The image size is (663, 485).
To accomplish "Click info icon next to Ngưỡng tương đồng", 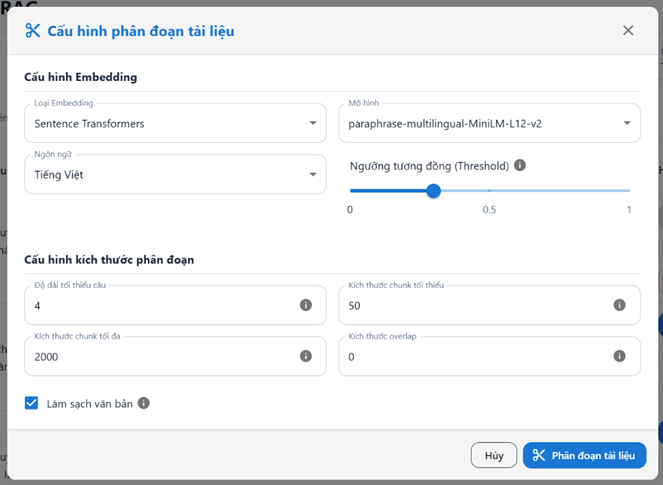I will [520, 166].
